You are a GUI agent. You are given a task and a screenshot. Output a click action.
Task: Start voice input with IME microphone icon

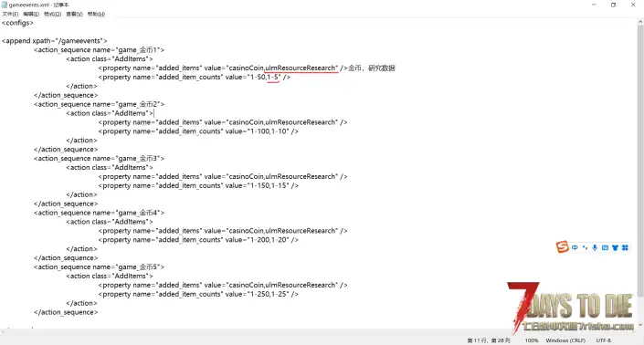point(595,247)
